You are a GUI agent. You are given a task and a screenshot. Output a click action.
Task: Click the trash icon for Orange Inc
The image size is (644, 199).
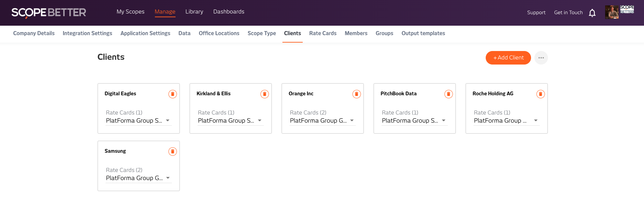pyautogui.click(x=356, y=94)
